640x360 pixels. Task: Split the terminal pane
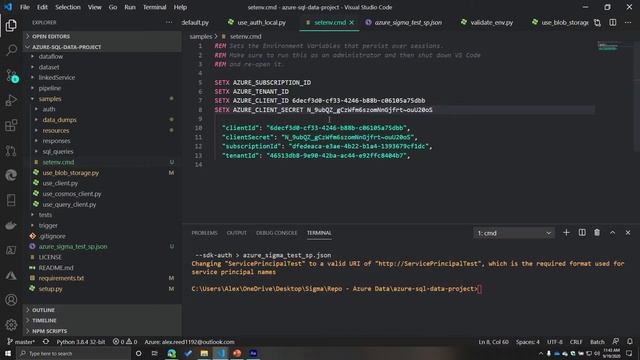582,233
